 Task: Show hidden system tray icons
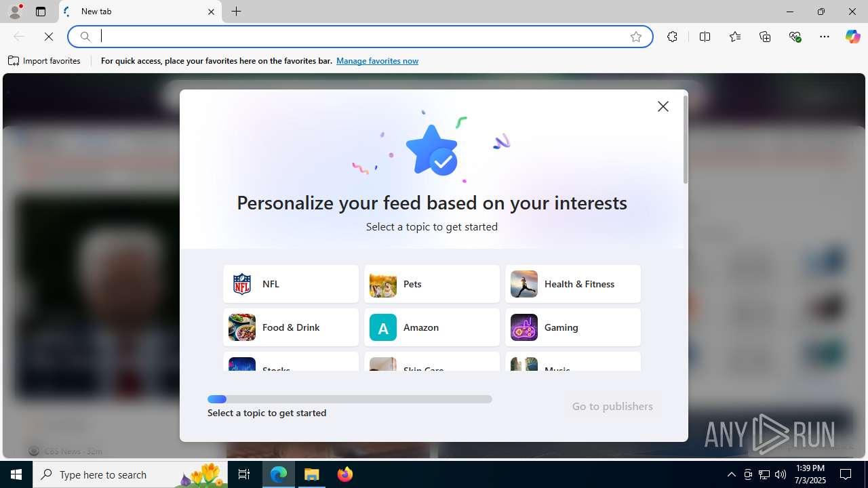point(731,474)
